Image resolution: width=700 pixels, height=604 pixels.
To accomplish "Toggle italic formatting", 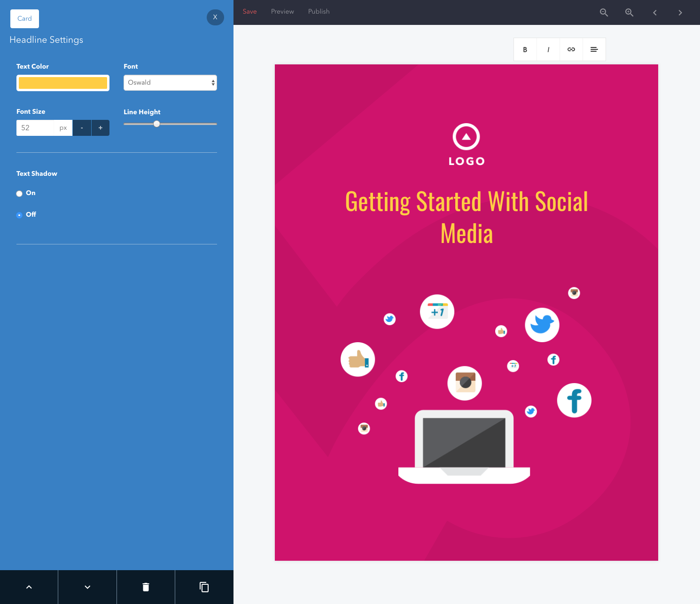I will 548,49.
